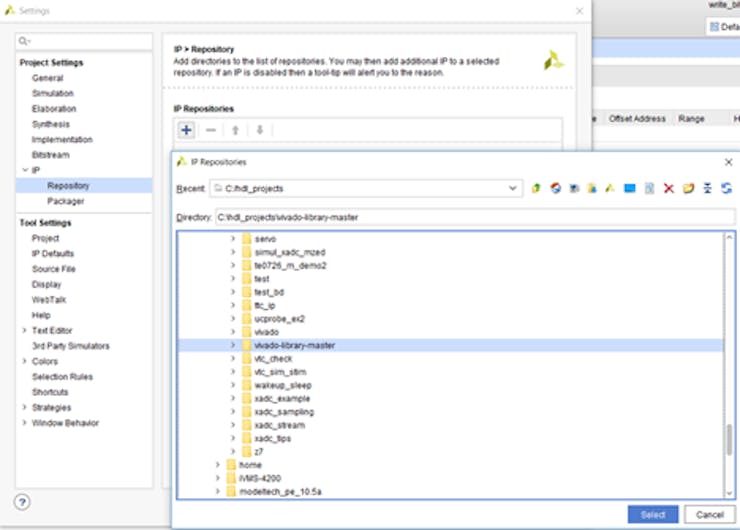Open General project settings
740x530 pixels.
click(x=47, y=78)
